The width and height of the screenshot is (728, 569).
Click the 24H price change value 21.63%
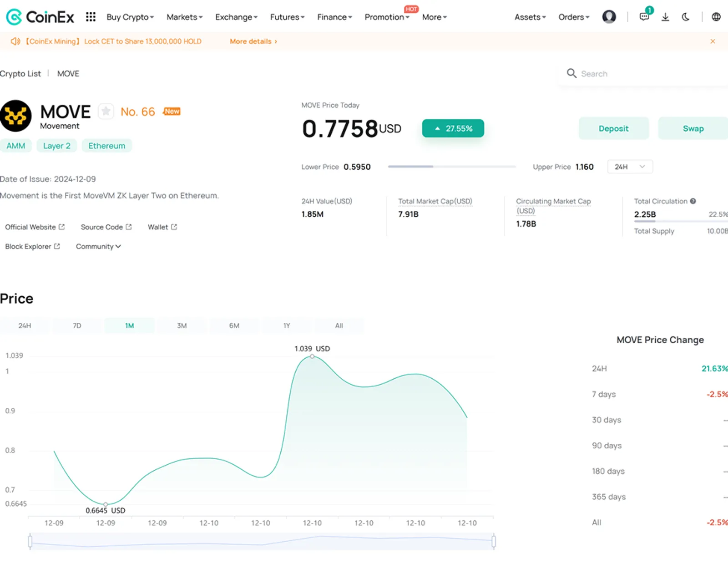pos(714,369)
